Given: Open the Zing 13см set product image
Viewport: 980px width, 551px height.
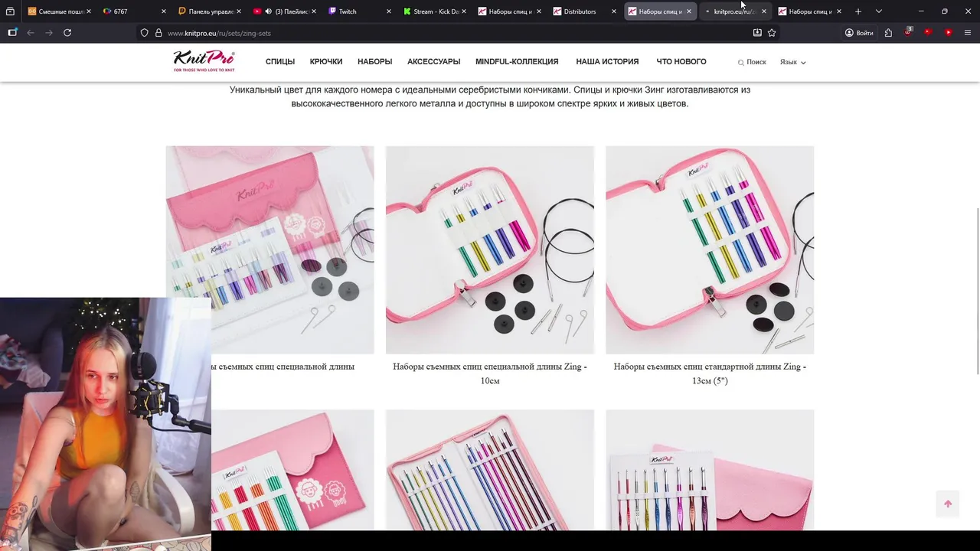Looking at the screenshot, I should [710, 250].
